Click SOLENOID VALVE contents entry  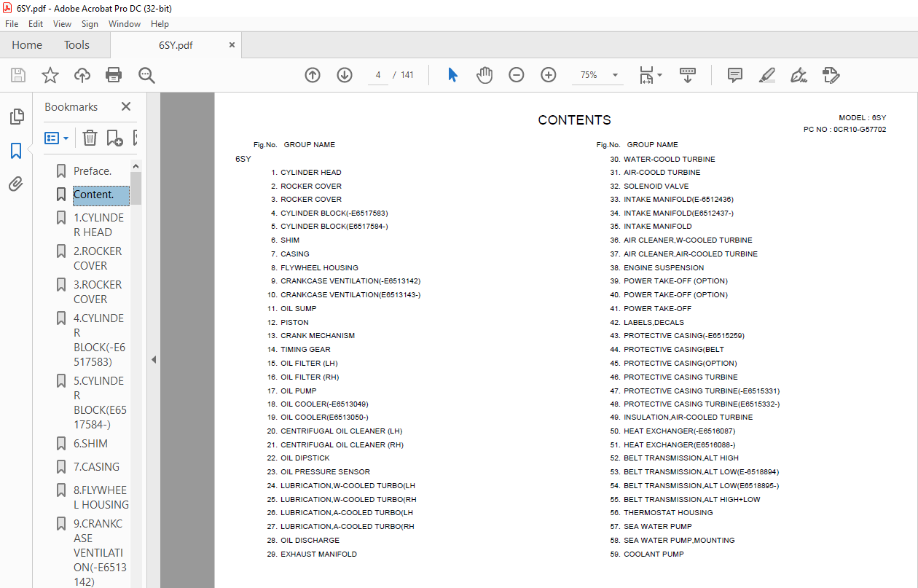click(x=656, y=187)
